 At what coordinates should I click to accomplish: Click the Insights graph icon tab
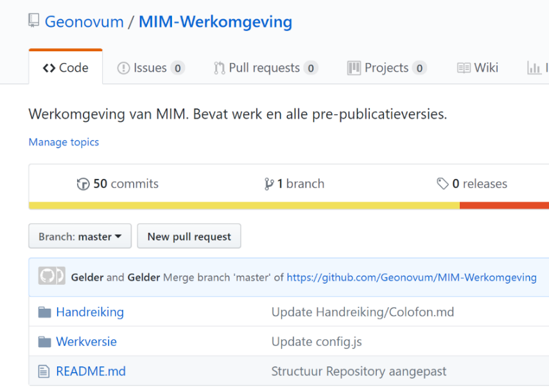(x=534, y=68)
